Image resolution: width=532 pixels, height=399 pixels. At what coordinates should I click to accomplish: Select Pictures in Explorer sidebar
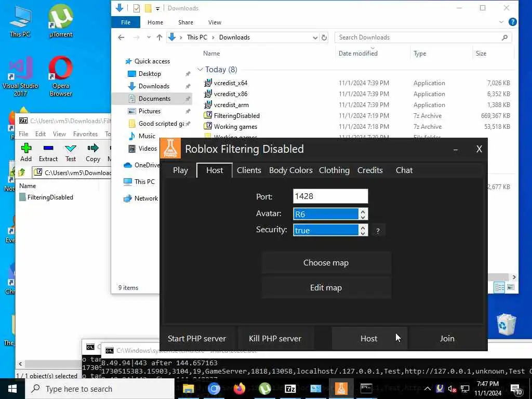pos(149,111)
